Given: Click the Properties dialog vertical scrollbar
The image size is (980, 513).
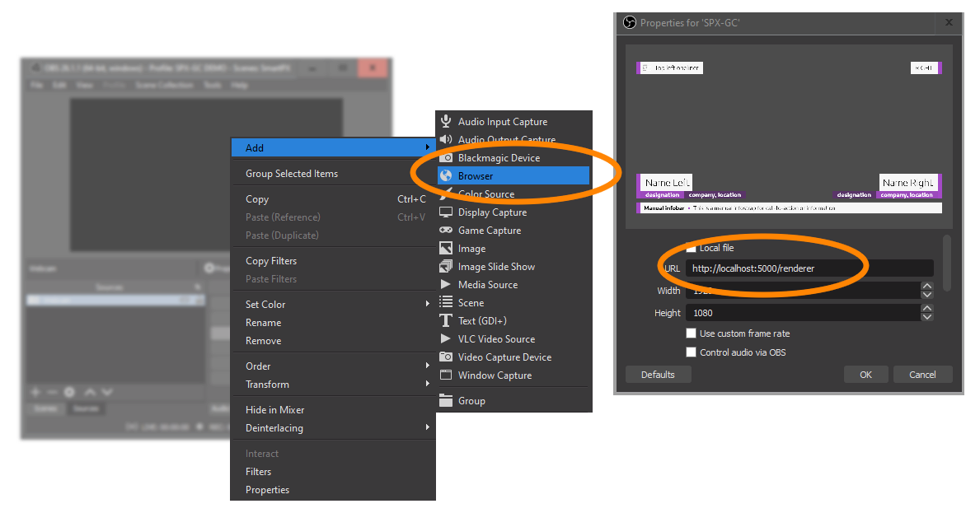Looking at the screenshot, I should (x=947, y=263).
